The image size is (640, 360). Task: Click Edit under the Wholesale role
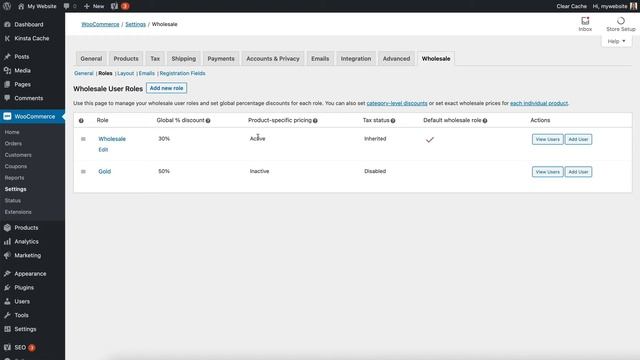(103, 150)
